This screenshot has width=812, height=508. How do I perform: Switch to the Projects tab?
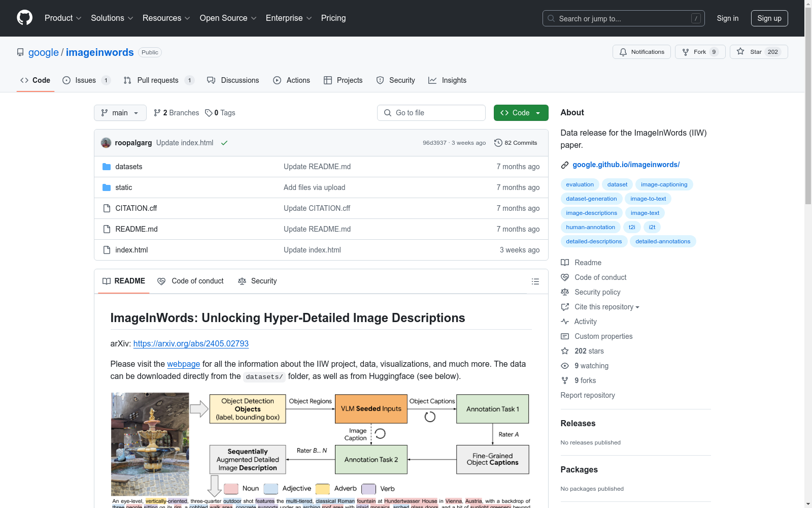click(343, 80)
